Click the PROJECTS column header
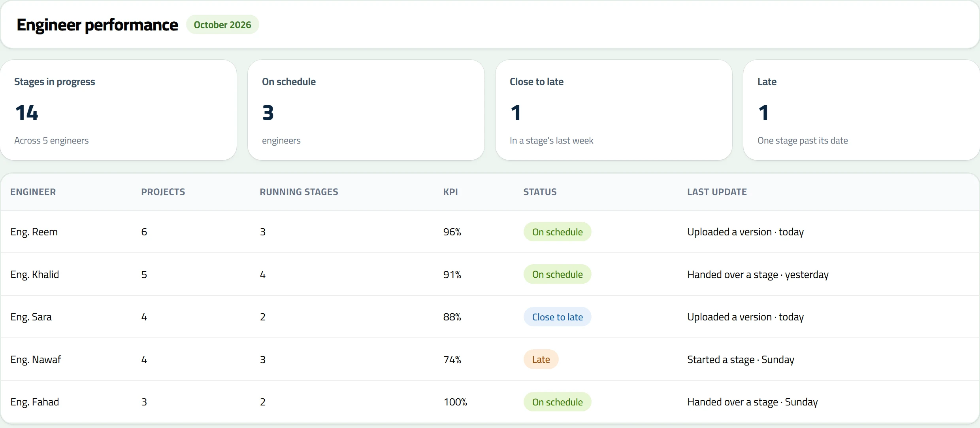The image size is (980, 428). coord(163,192)
